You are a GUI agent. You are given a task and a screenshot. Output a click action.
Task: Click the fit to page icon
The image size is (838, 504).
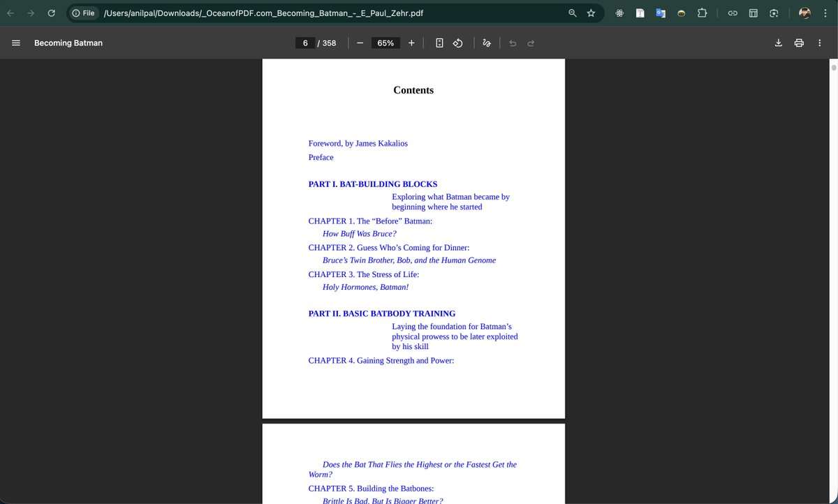pos(439,43)
